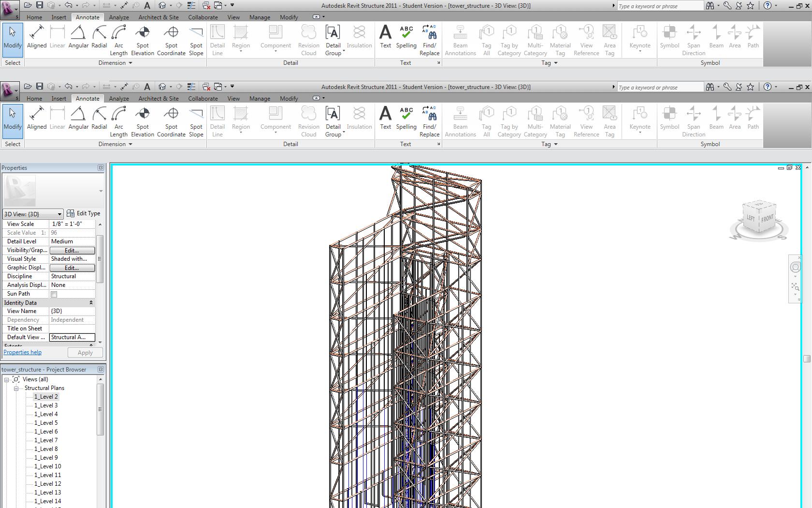Insert a Spot Elevation annotation
This screenshot has width=812, height=508.
click(x=142, y=39)
